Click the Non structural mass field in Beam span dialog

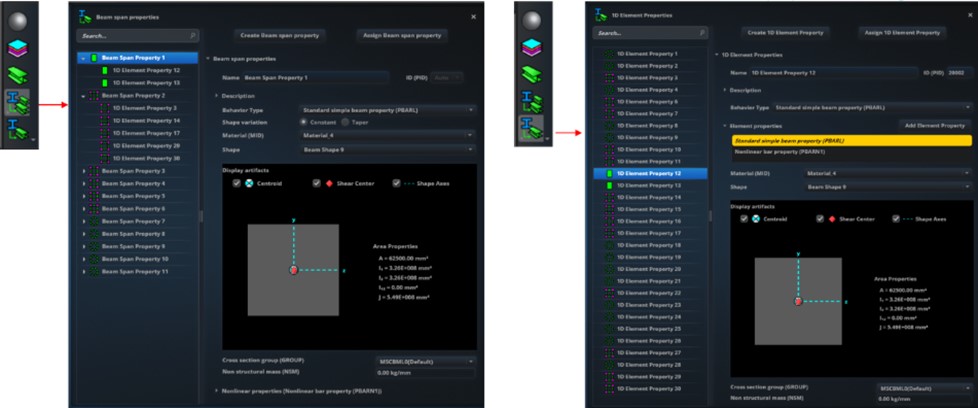pos(425,372)
